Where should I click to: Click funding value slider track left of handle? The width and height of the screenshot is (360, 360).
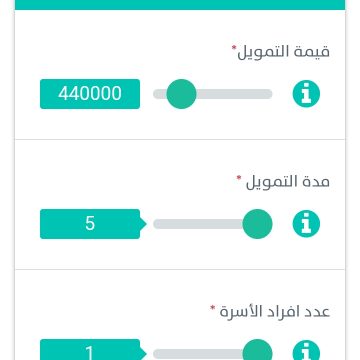click(x=160, y=94)
